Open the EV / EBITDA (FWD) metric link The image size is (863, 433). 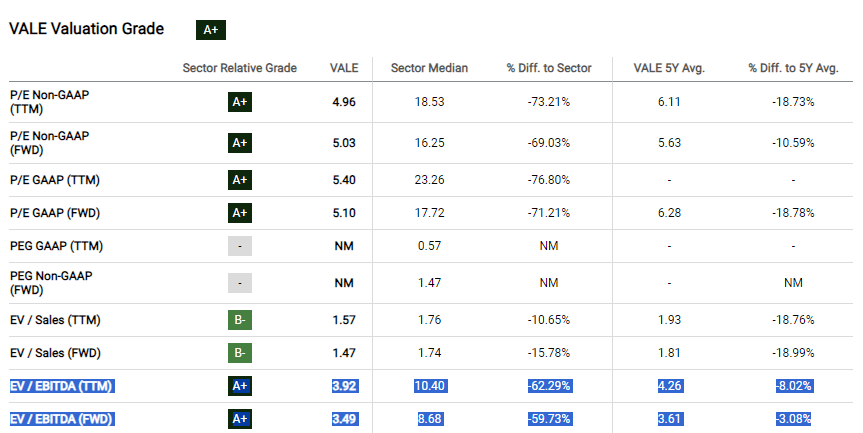(x=62, y=418)
